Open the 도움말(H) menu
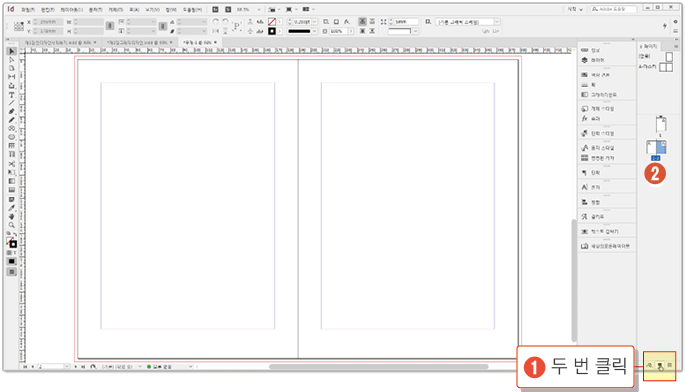 [192, 9]
